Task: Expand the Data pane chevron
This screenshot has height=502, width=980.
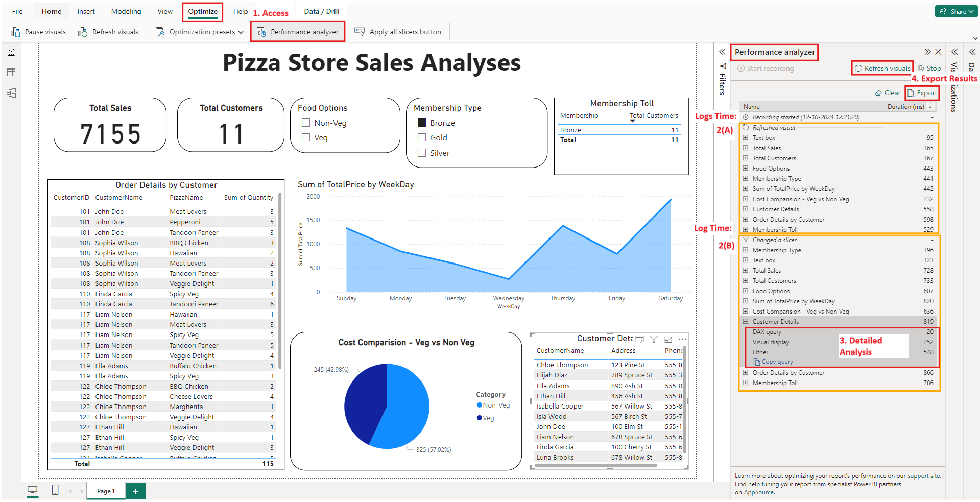Action: 972,52
